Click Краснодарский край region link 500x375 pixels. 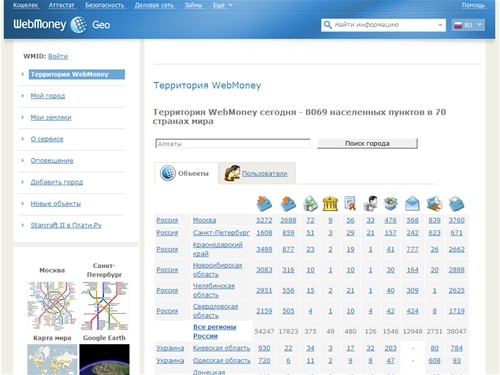pyautogui.click(x=218, y=249)
